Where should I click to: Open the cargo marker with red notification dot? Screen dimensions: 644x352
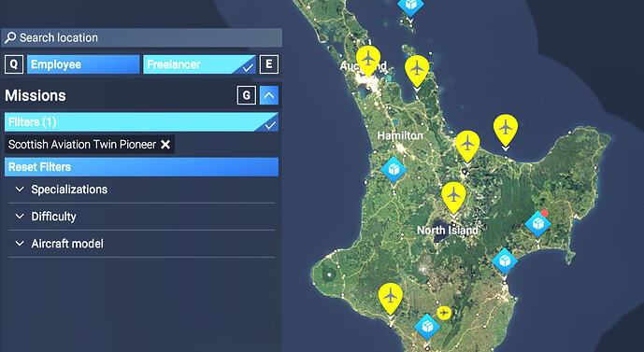tap(537, 224)
